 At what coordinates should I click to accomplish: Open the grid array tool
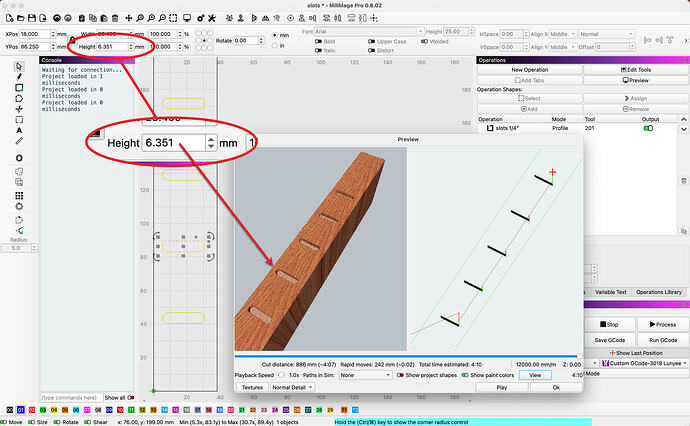(x=19, y=196)
